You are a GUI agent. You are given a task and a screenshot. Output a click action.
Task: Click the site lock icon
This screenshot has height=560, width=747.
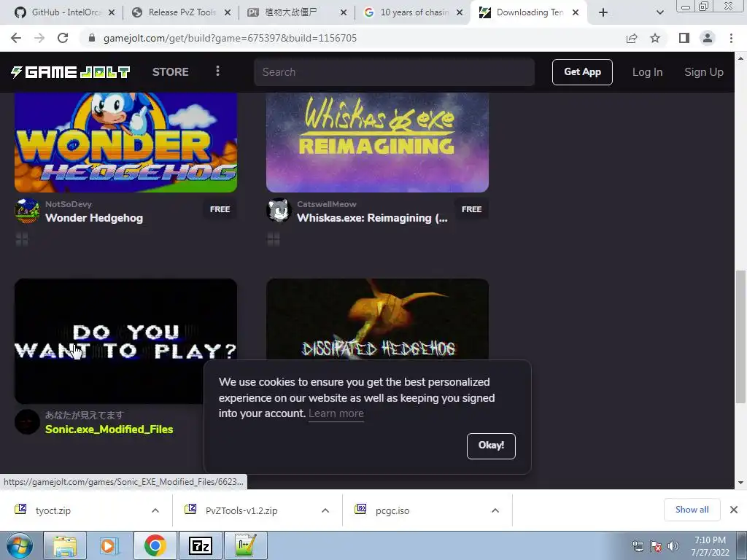pos(92,38)
